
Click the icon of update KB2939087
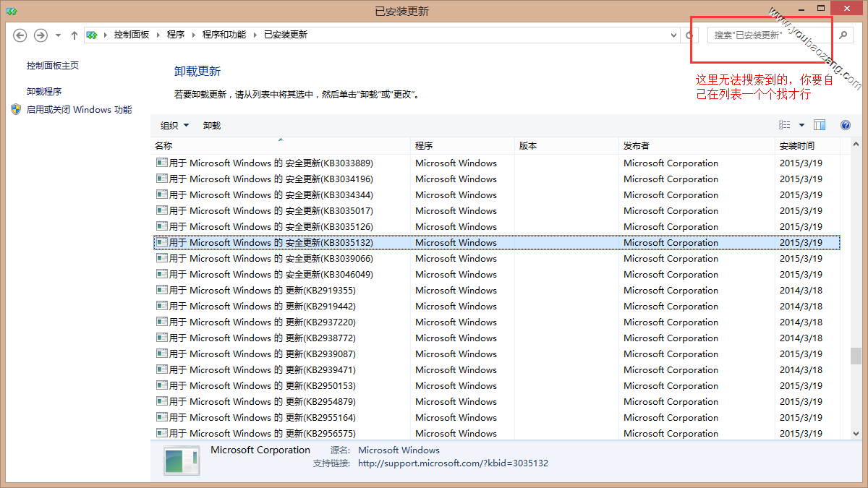point(162,354)
